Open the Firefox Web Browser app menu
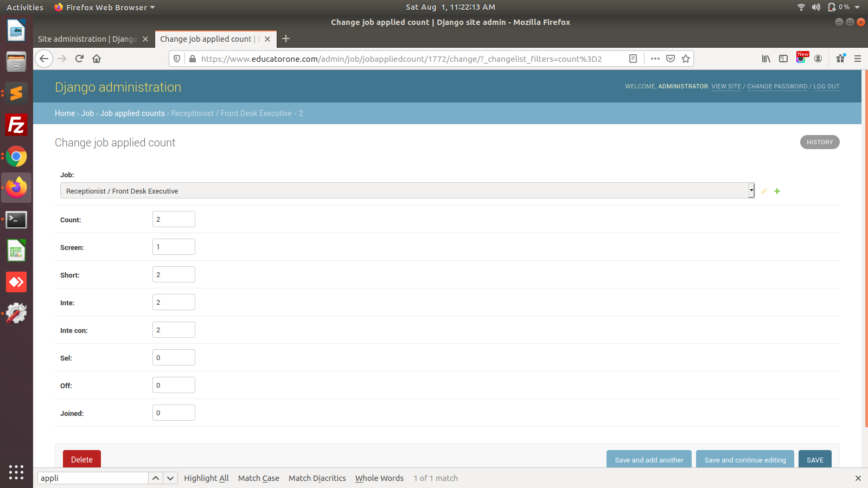This screenshot has height=488, width=868. point(105,7)
